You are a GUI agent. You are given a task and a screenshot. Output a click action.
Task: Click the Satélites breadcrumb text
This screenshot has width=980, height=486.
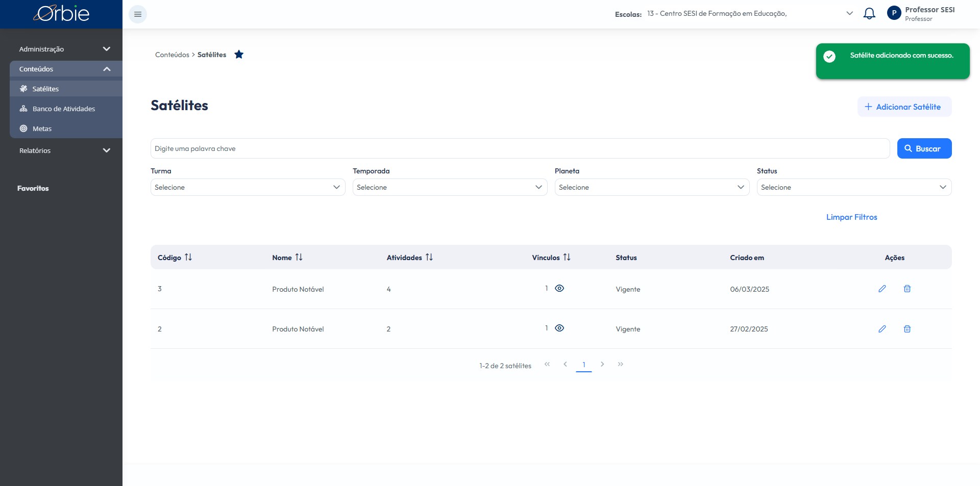tap(212, 55)
